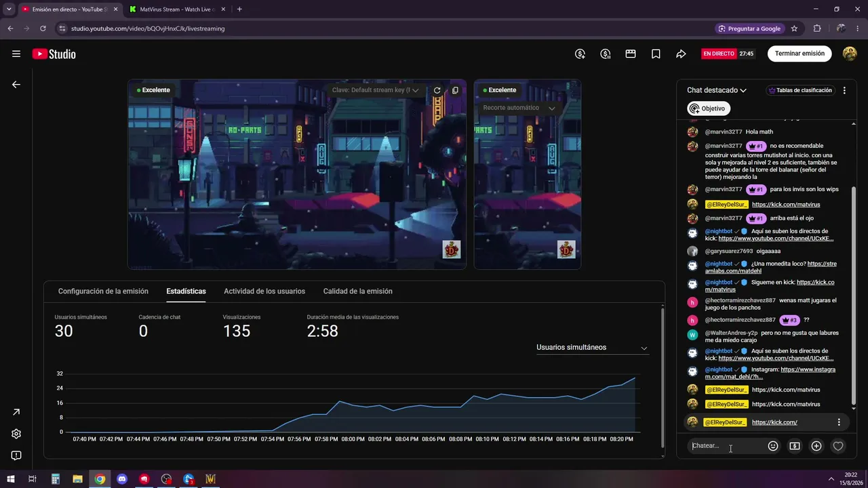This screenshot has height=488, width=868.
Task: Click the Chrome address bar URL
Action: [x=148, y=28]
